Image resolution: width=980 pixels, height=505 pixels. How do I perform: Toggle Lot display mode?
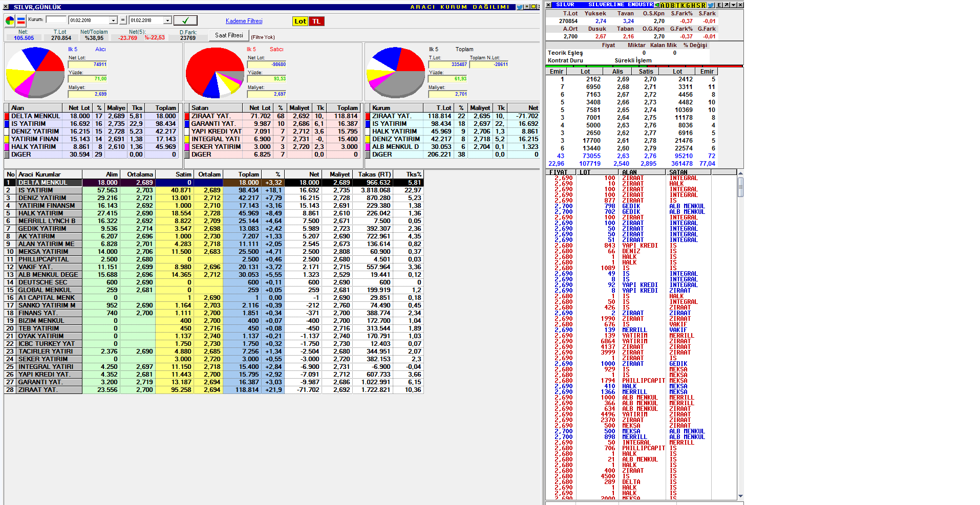pyautogui.click(x=300, y=21)
